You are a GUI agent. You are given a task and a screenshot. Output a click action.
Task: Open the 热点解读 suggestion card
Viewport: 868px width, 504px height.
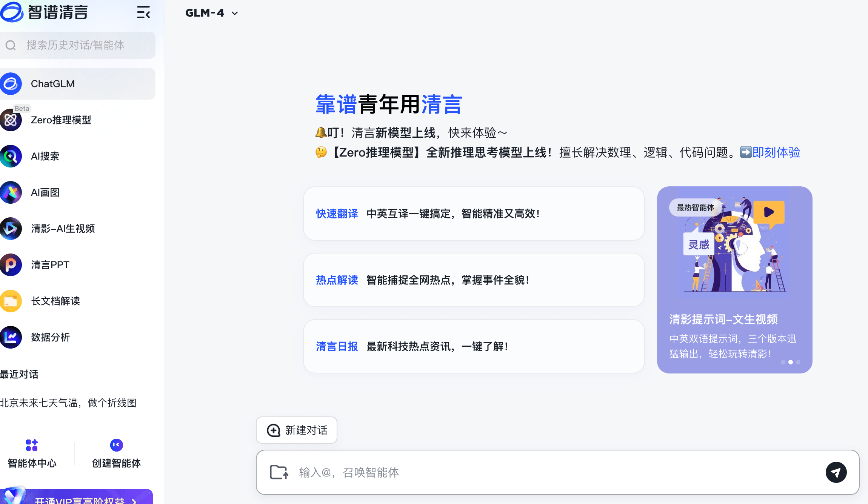474,280
